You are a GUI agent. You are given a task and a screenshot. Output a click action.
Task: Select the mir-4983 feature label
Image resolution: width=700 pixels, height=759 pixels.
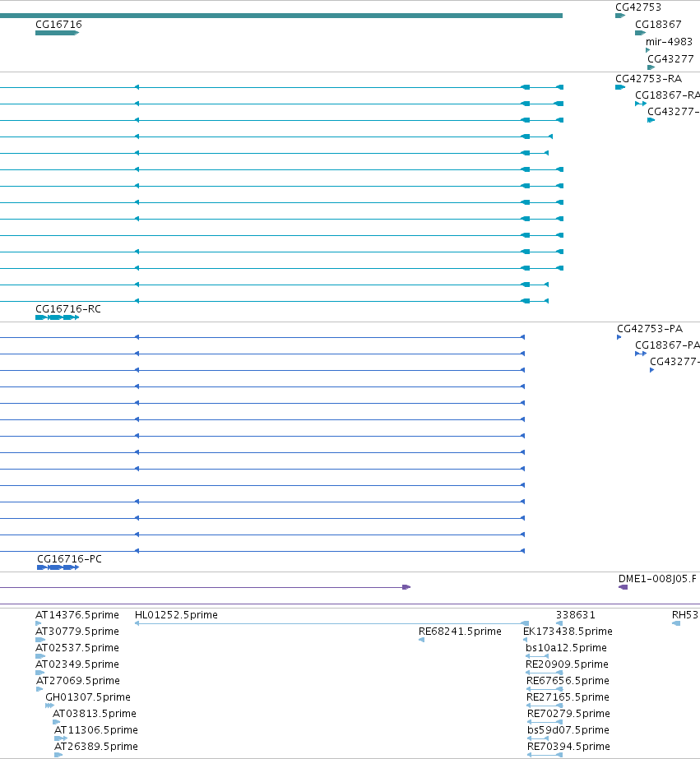[669, 42]
